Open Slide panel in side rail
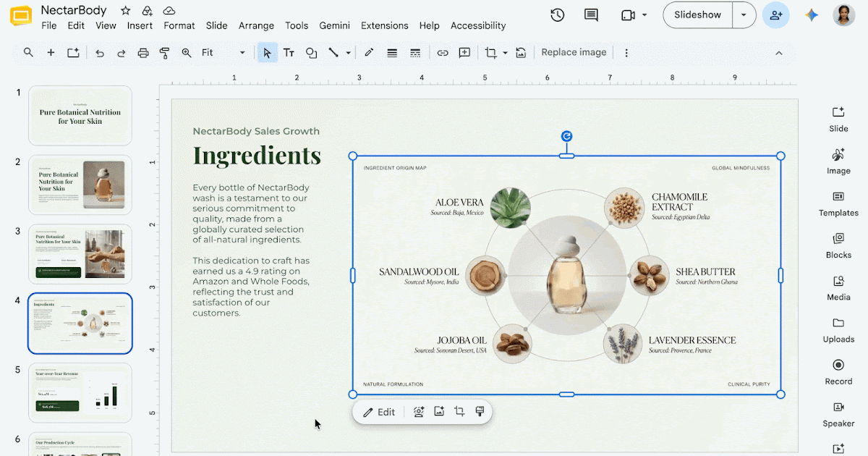868x456 pixels. point(838,119)
